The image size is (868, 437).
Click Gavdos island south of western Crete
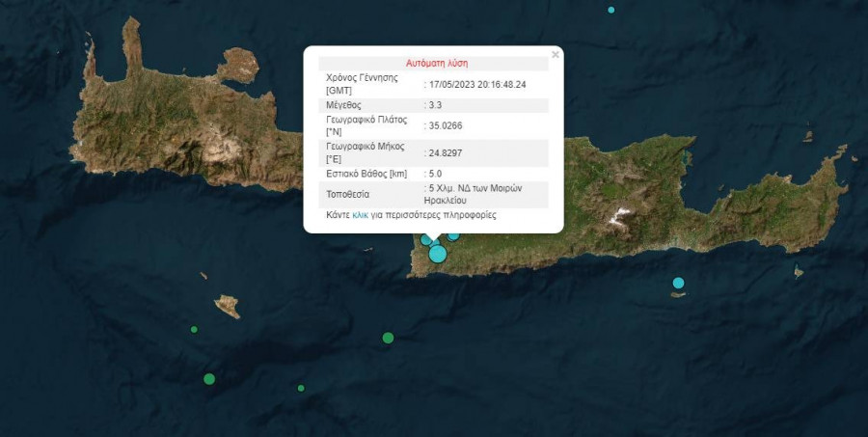[228, 307]
